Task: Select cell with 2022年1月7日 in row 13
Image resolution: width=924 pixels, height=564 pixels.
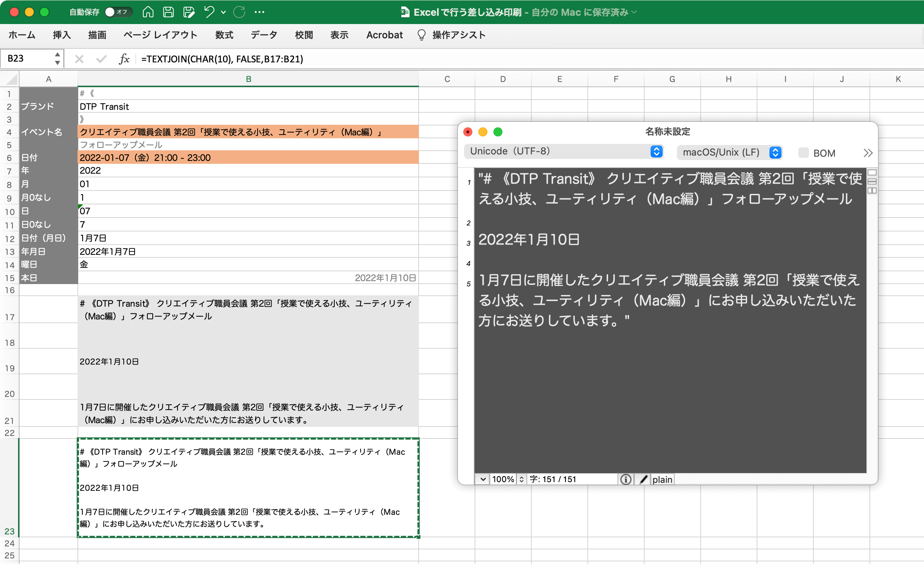Action: pos(248,251)
